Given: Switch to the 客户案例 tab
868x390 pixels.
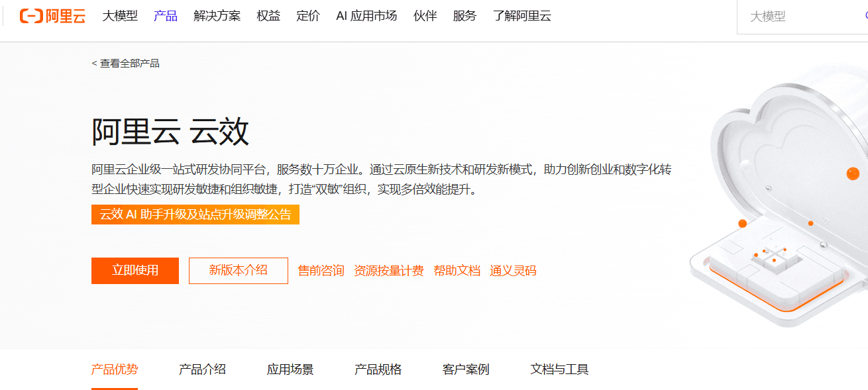Looking at the screenshot, I should (466, 369).
